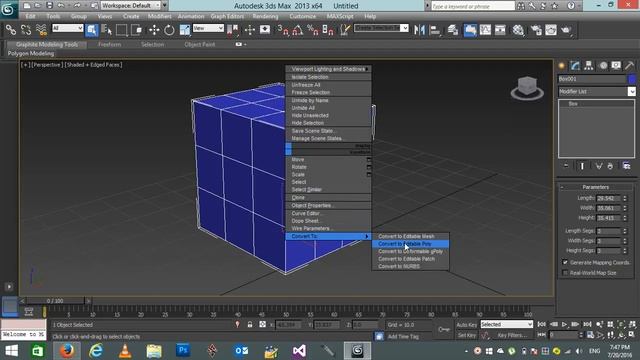
Task: Open Render Setup dialog
Action: (x=536, y=30)
